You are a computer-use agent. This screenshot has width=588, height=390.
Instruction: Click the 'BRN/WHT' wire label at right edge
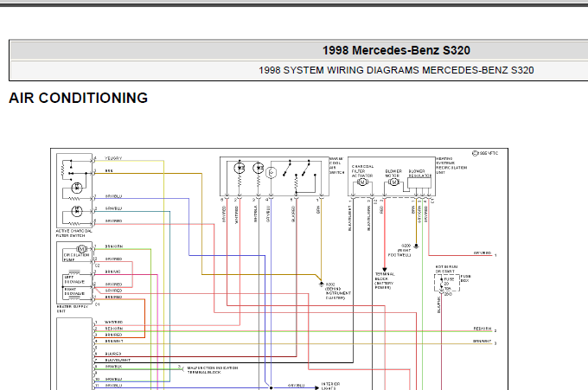tap(482, 342)
